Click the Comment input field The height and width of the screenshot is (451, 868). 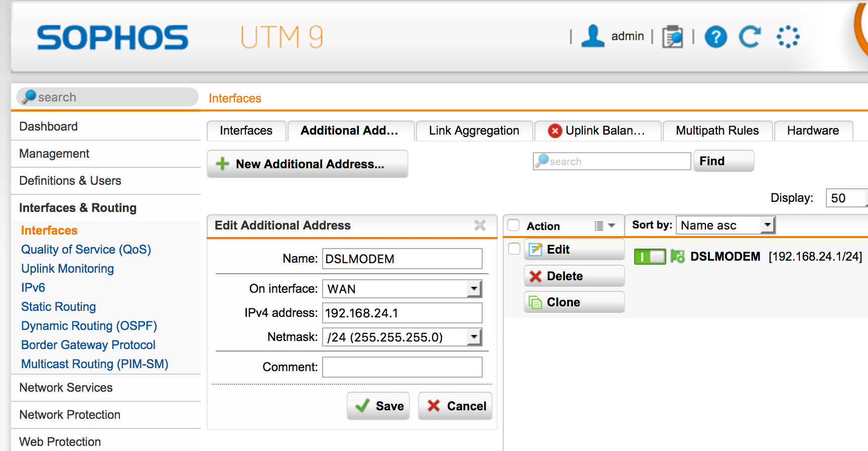pos(402,367)
